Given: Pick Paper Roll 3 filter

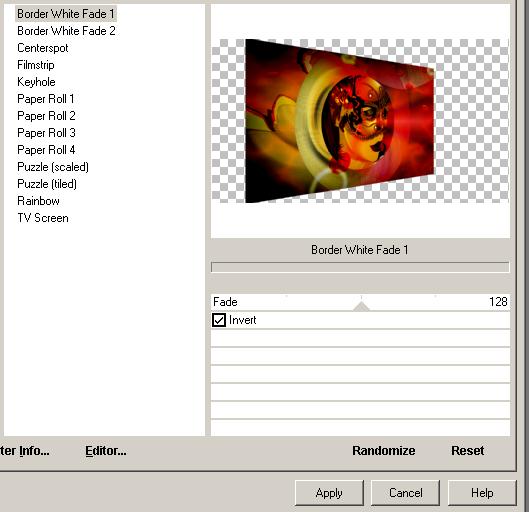Looking at the screenshot, I should 46,133.
